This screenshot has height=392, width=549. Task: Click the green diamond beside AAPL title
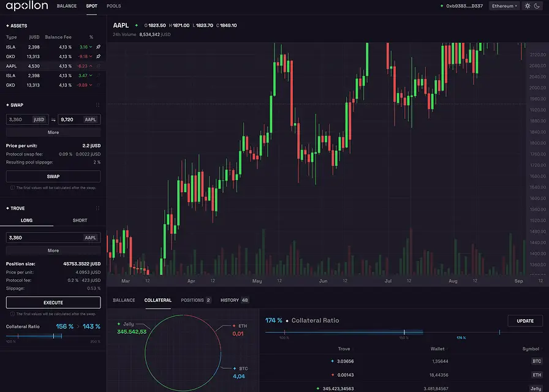(x=137, y=25)
